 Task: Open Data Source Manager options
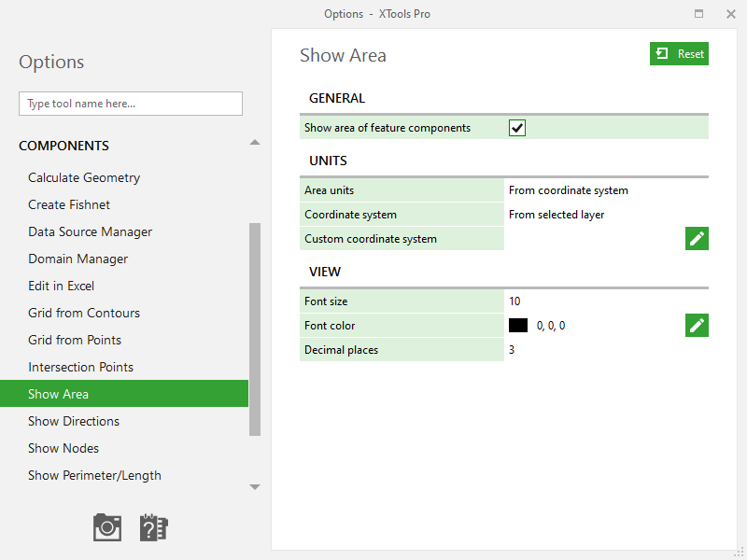tap(90, 231)
